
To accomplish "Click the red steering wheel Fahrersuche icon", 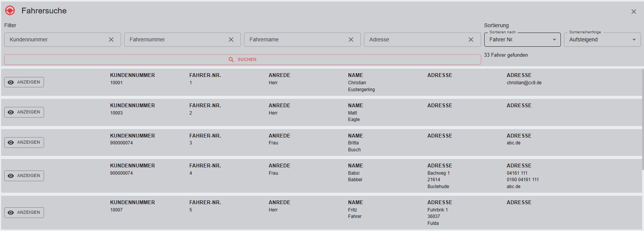I will click(10, 11).
